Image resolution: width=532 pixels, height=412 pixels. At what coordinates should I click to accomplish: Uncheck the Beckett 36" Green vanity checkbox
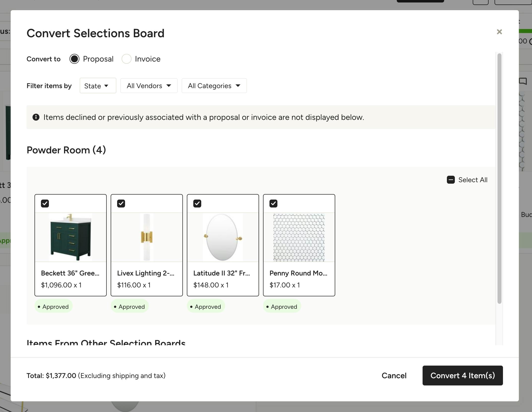45,204
